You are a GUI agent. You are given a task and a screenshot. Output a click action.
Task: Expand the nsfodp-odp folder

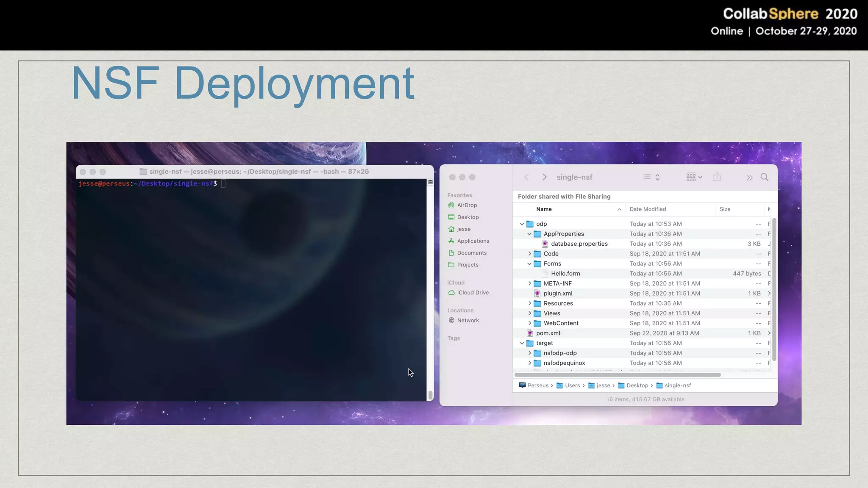pyautogui.click(x=529, y=353)
